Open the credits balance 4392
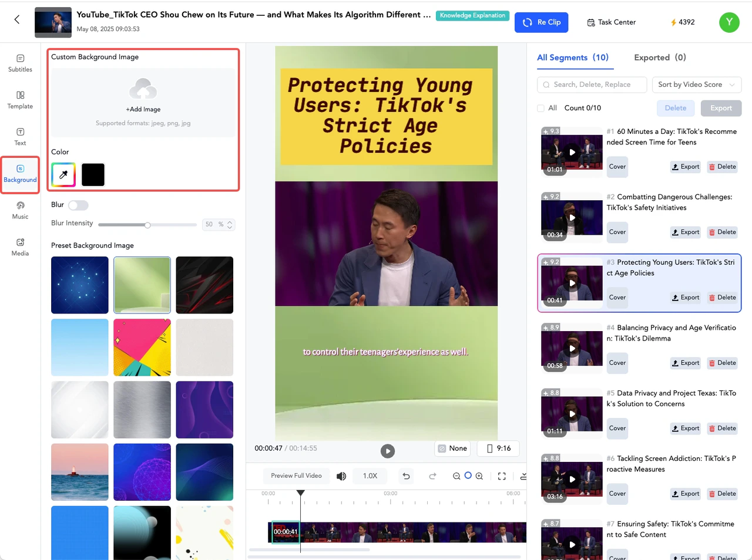 pyautogui.click(x=683, y=22)
